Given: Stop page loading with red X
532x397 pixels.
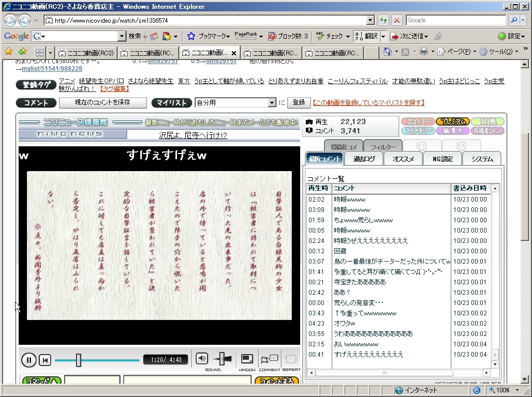Looking at the screenshot, I should pos(396,20).
